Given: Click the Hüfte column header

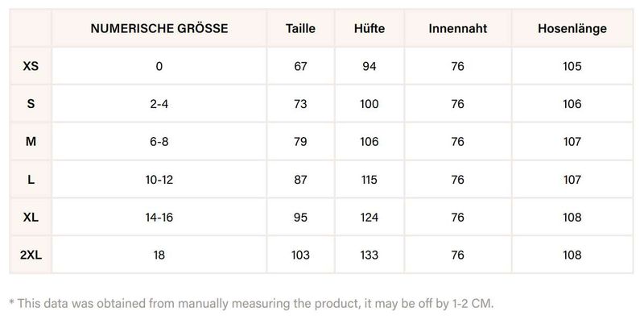Looking at the screenshot, I should pos(369,29).
